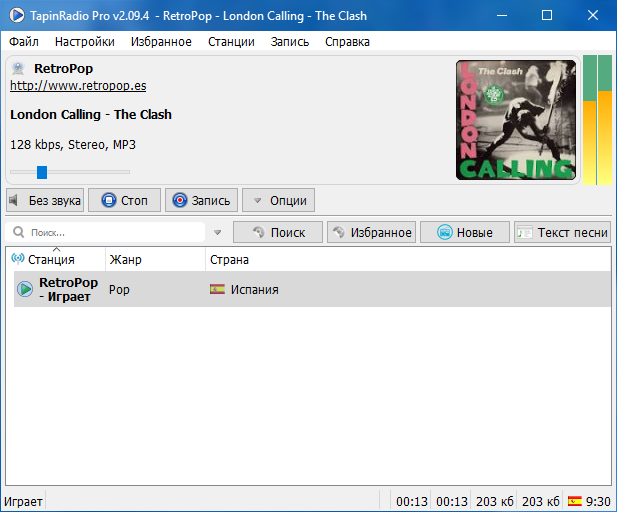Click the 128 kbps, Stereo, MP3 info
The width and height of the screenshot is (617, 512).
(x=73, y=145)
